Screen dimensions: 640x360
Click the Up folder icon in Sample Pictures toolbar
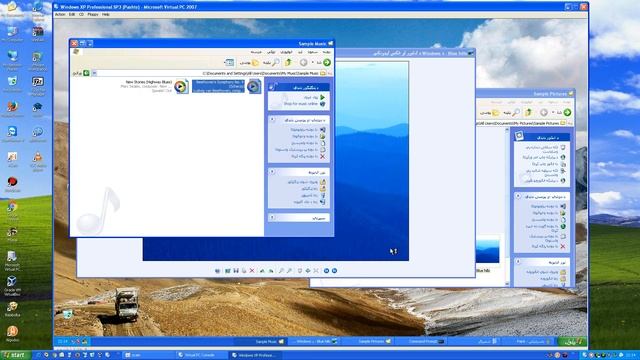(529, 112)
